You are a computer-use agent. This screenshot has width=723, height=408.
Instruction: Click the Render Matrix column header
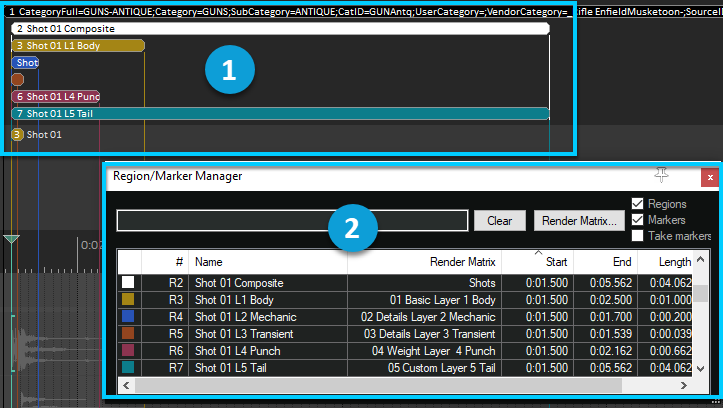point(424,261)
